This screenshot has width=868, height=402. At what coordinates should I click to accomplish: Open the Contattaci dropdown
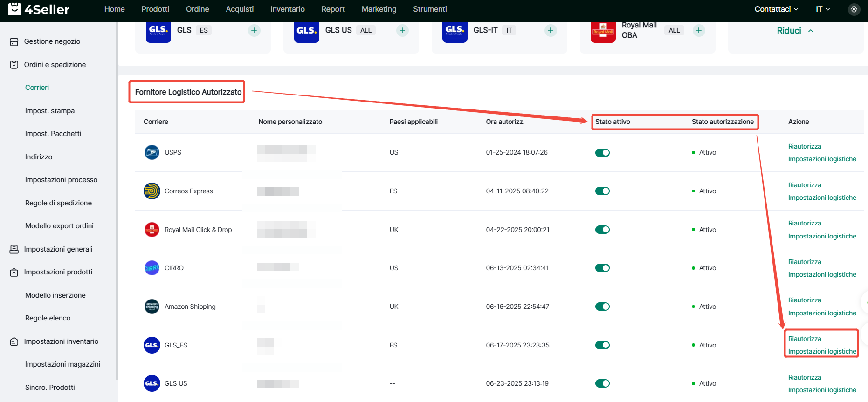776,9
